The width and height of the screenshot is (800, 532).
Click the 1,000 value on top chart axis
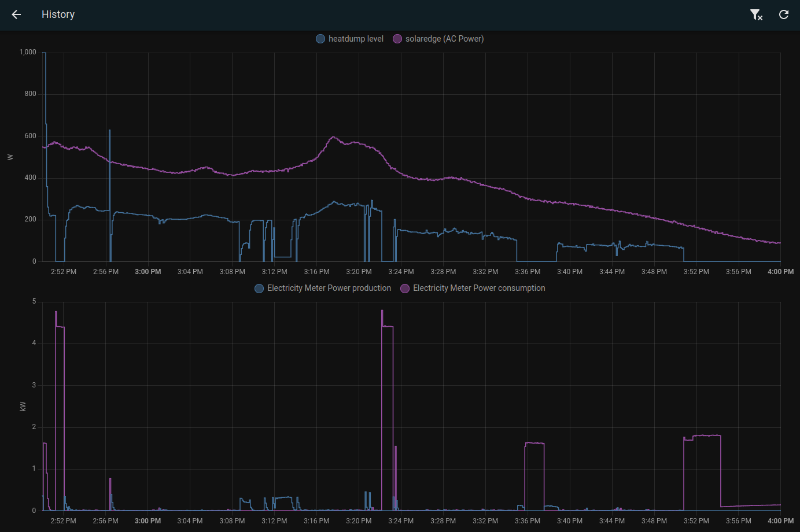pos(28,52)
